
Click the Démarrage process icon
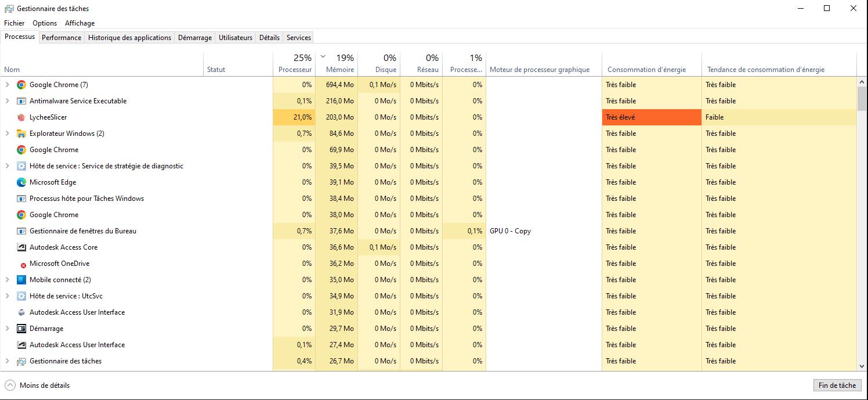click(21, 329)
